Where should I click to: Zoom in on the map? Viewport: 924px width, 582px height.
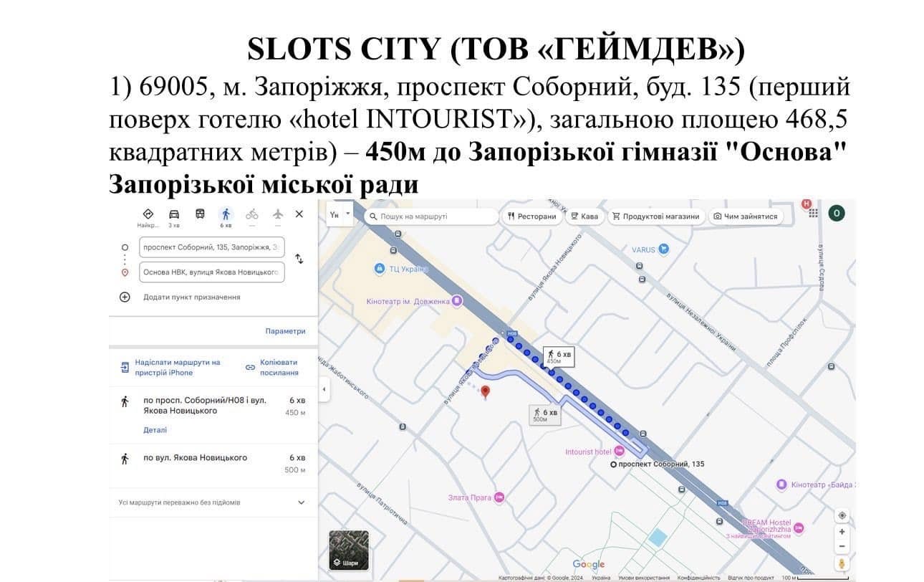click(x=842, y=532)
